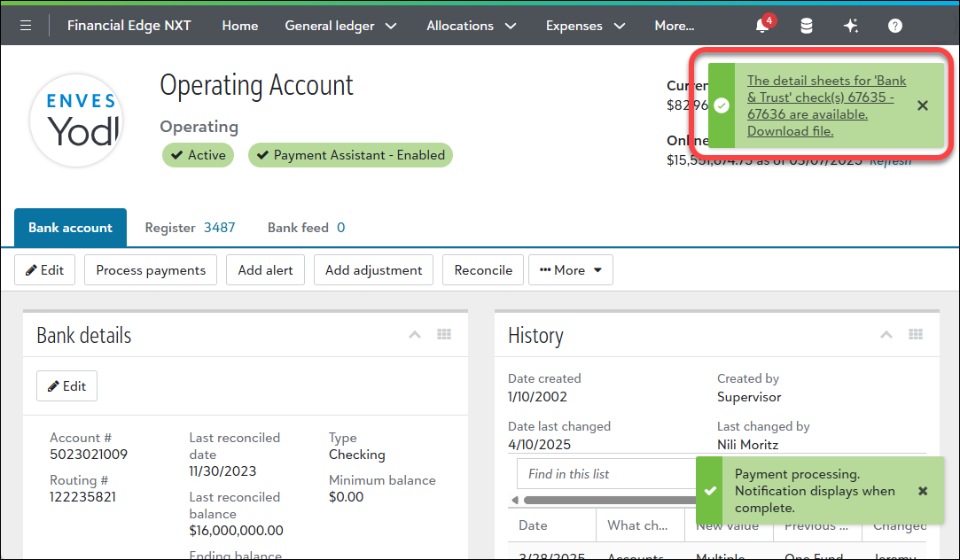Open the hamburger navigation menu
The width and height of the screenshot is (960, 560).
pyautogui.click(x=26, y=26)
